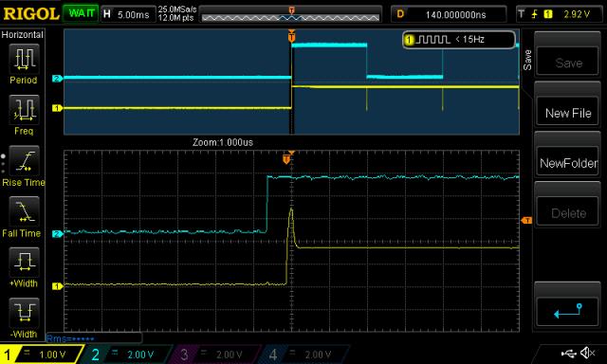The image size is (607, 364).
Task: Toggle the sound mute speaker icon
Action: [588, 353]
